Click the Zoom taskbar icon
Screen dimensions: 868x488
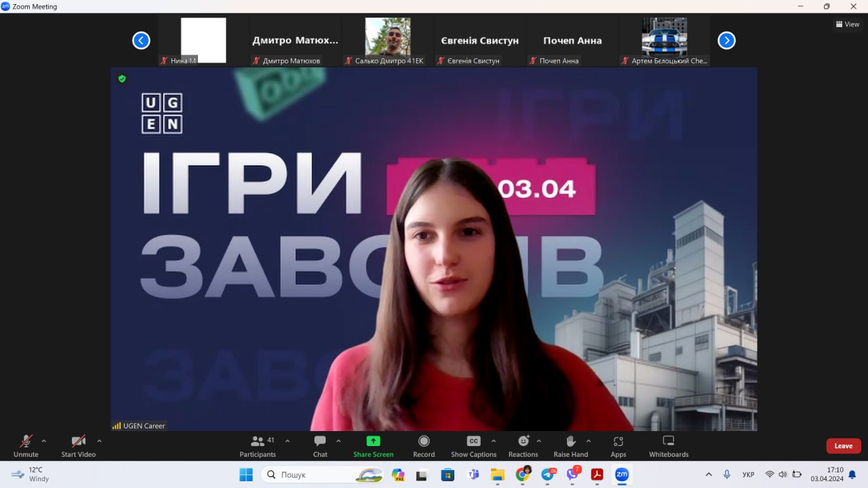click(622, 474)
